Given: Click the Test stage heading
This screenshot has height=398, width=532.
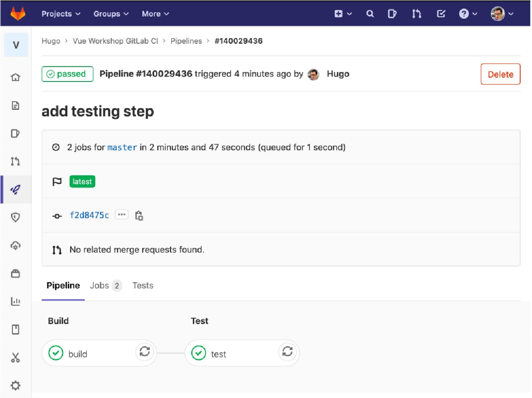Looking at the screenshot, I should coord(200,321).
